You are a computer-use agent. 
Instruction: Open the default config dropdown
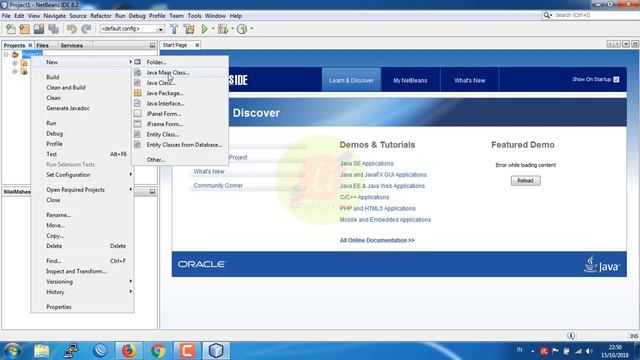click(x=160, y=29)
